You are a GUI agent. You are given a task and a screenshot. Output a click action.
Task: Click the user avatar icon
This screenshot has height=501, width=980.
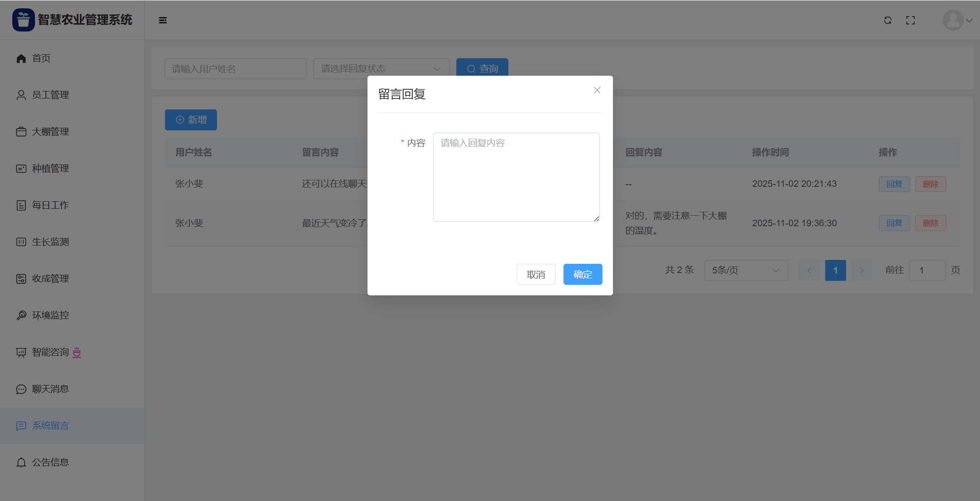point(953,20)
